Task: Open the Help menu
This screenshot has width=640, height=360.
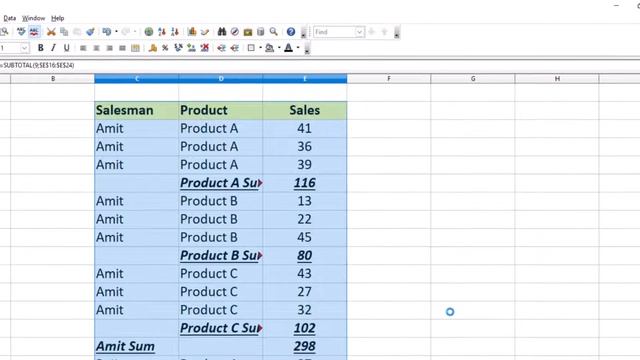Action: 58,18
